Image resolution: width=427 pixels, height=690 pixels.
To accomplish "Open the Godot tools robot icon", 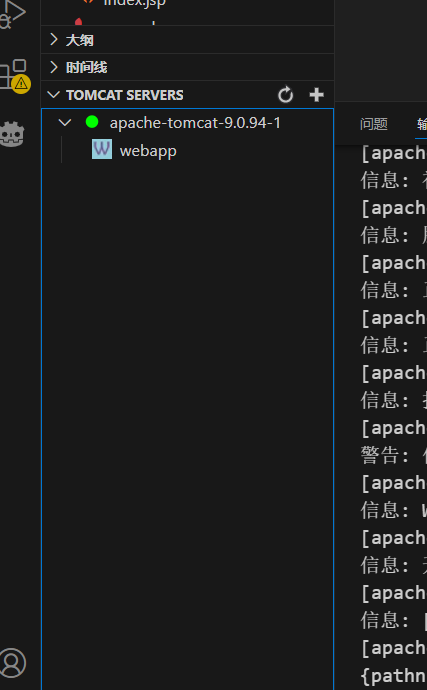I will click(x=12, y=134).
